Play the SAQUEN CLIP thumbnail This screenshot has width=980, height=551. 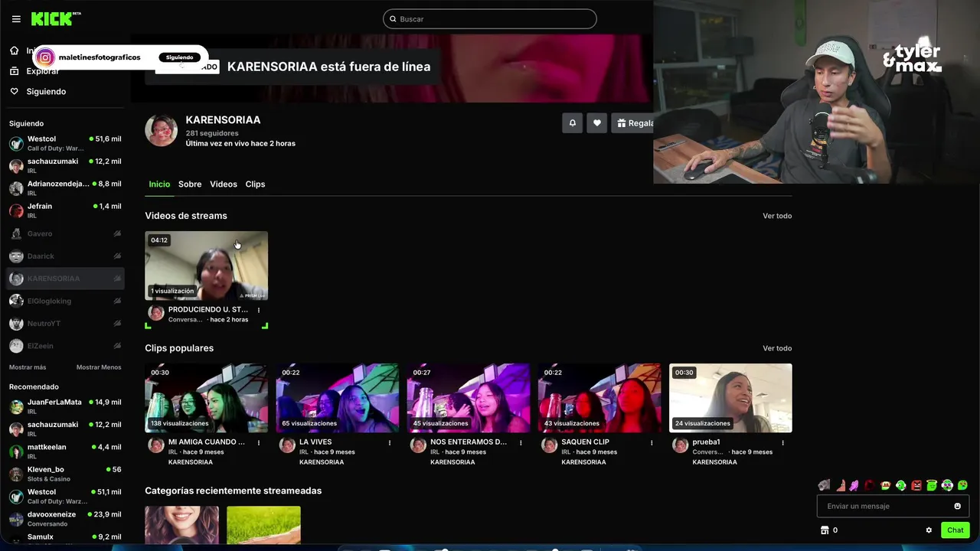(x=599, y=398)
